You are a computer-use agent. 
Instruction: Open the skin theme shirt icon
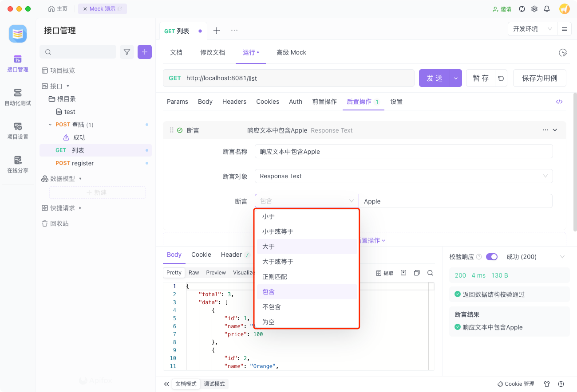coord(547,384)
